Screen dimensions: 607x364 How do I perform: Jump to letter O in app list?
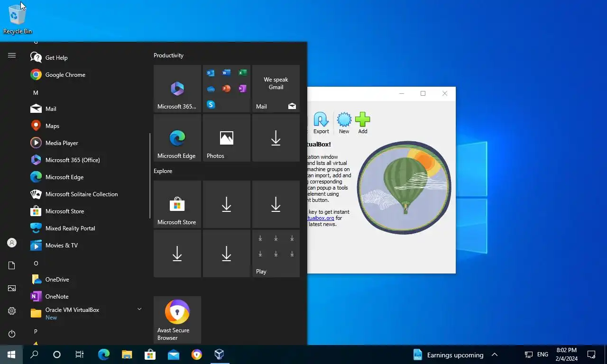36,264
